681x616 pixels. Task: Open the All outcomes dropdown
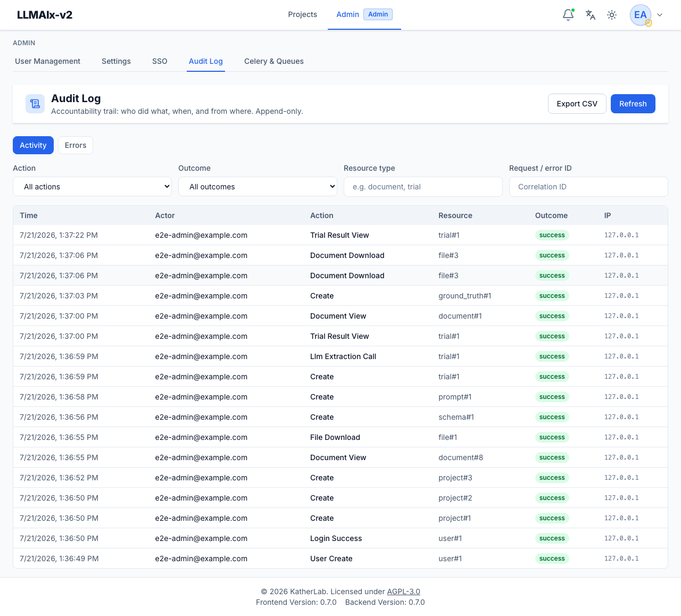tap(258, 187)
